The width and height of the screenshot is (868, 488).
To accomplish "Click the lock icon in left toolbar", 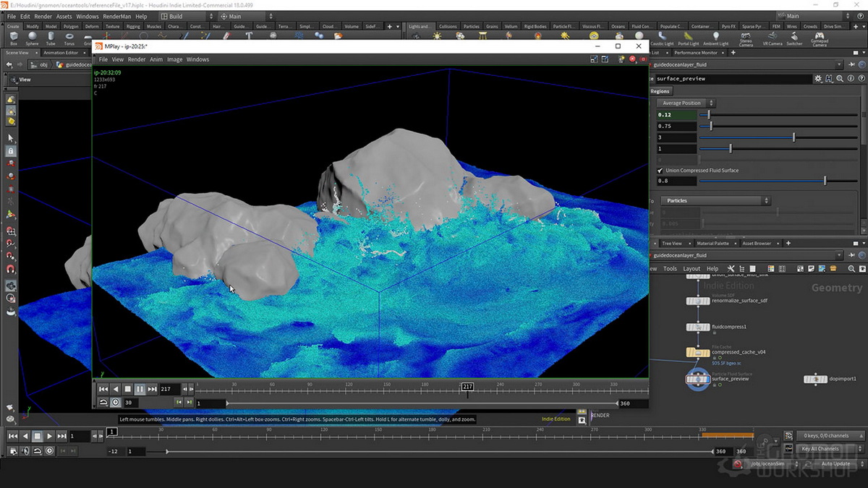I will [11, 151].
